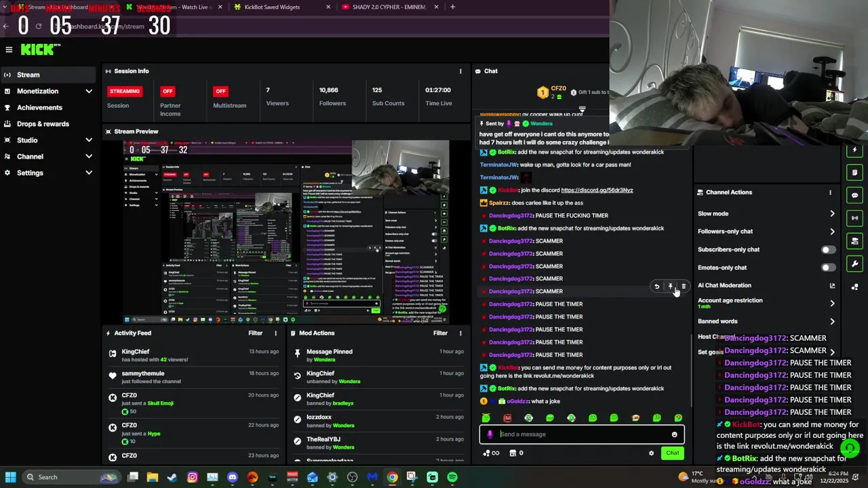Open the hamburger menu beside the Kick logo
The image size is (868, 488).
point(9,49)
